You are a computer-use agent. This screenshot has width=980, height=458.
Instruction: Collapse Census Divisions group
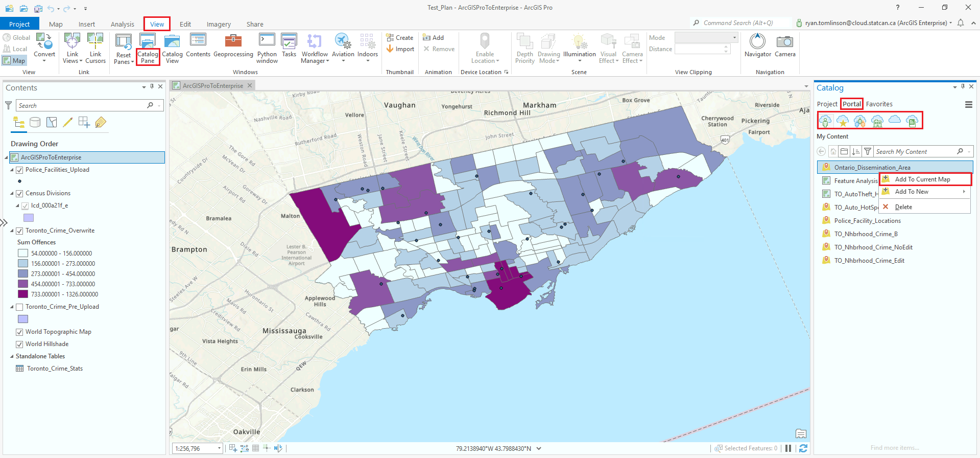point(12,194)
